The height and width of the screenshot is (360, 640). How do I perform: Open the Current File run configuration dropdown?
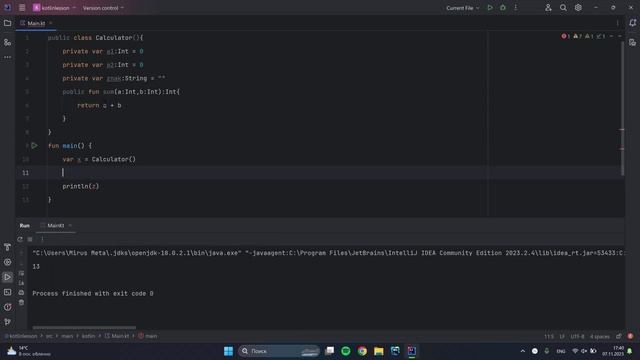[462, 8]
